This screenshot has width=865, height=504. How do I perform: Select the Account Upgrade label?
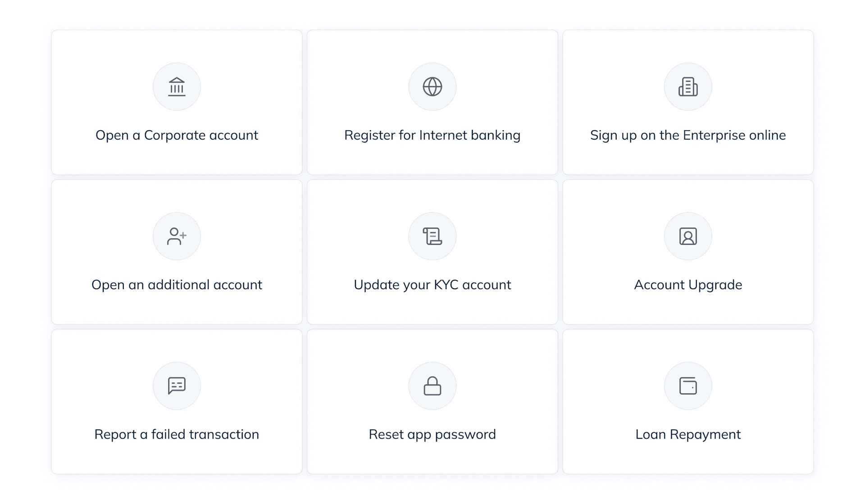click(688, 285)
